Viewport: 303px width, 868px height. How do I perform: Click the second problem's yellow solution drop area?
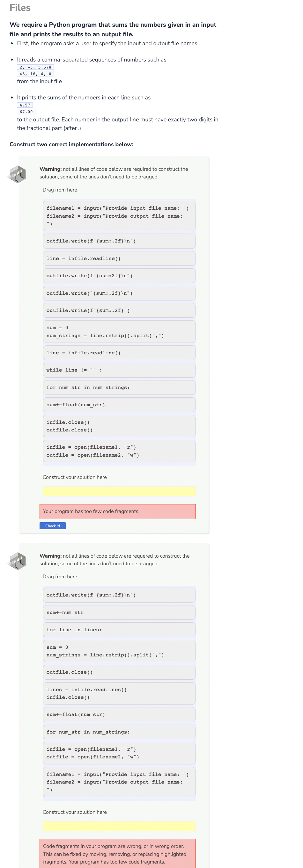(x=119, y=826)
